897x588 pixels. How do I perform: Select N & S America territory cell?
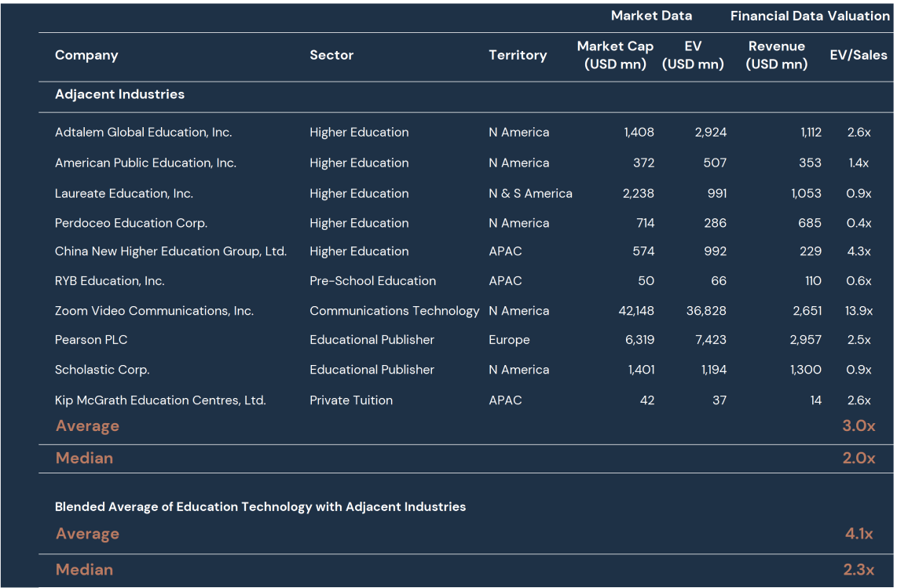pos(530,193)
